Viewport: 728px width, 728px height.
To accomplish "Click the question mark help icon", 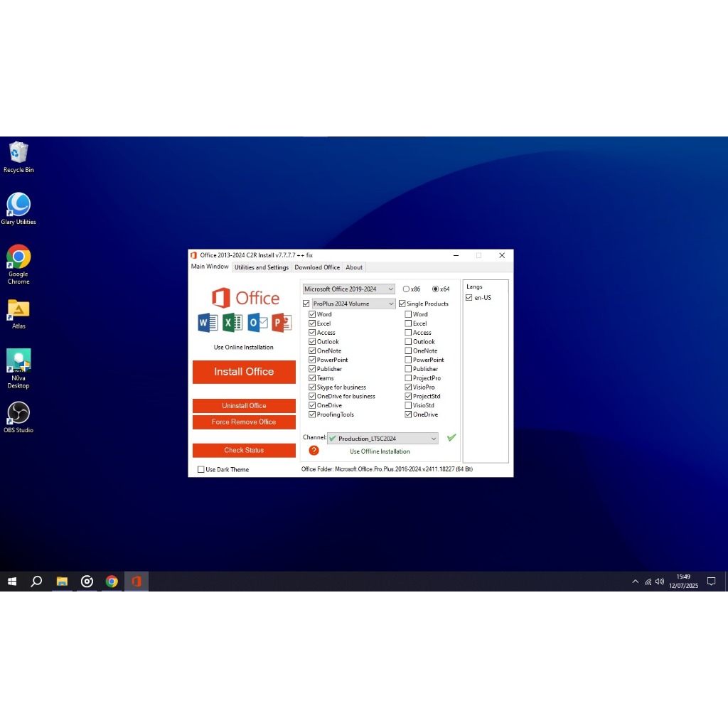I will [x=314, y=451].
